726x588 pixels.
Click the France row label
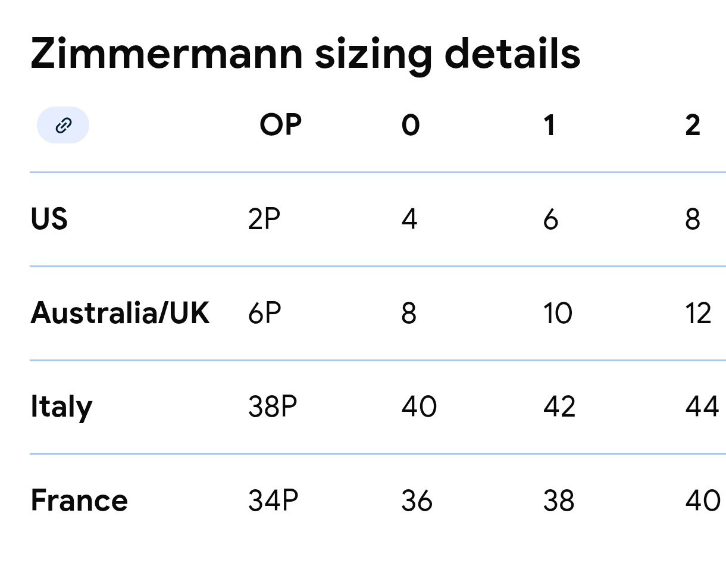[79, 501]
